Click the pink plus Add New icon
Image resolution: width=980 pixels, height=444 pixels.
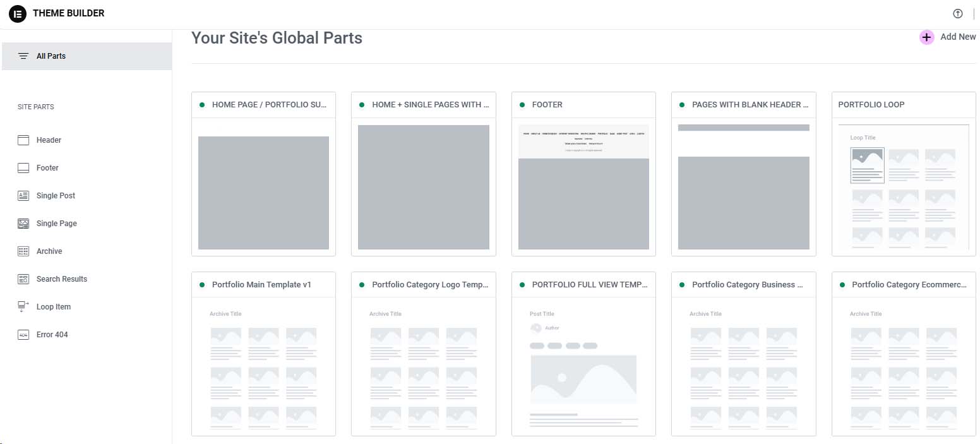pos(926,37)
